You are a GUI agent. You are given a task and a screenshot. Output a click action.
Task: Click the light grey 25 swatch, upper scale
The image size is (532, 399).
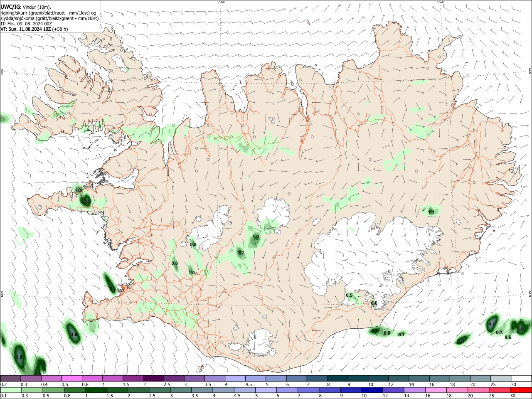pyautogui.click(x=500, y=378)
